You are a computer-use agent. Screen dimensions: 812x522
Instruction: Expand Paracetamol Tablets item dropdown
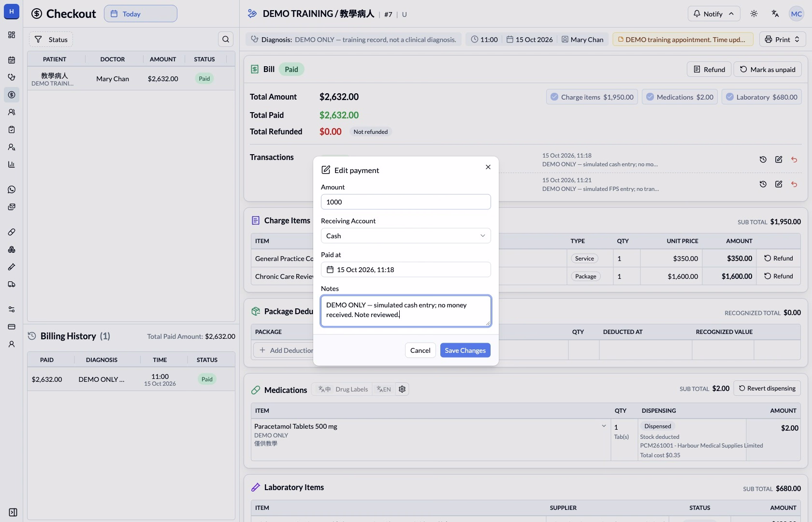tap(604, 426)
